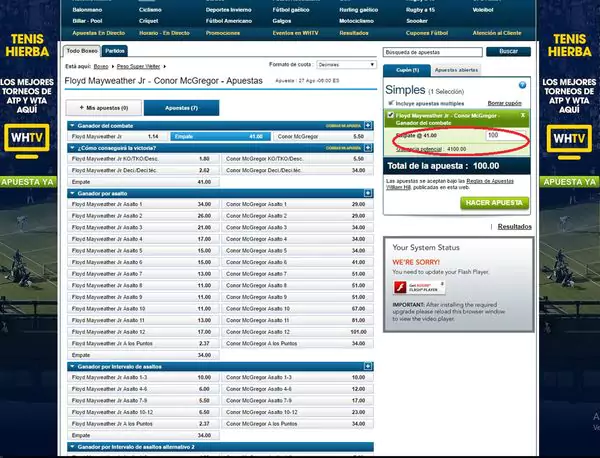Select the Apuestas (7) tab

click(181, 108)
